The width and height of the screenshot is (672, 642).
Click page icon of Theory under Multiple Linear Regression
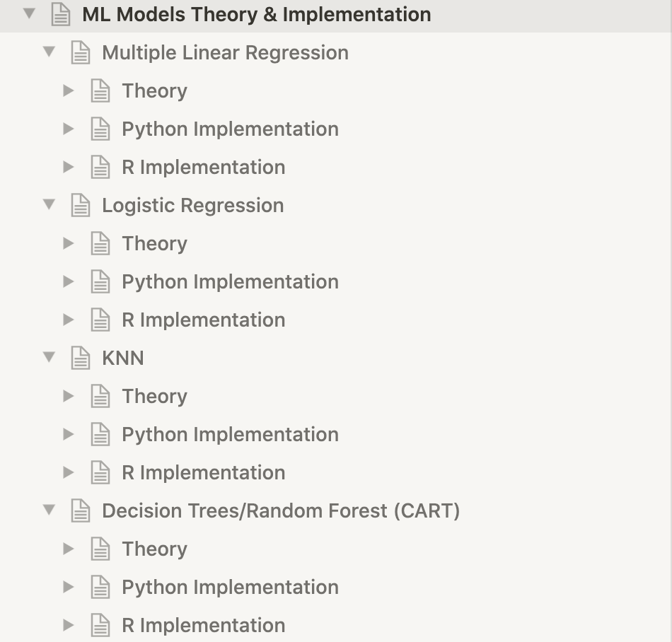[100, 91]
